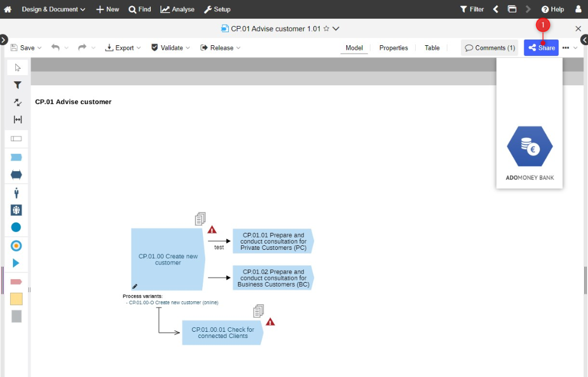Viewport: 588px width, 377px height.
Task: Click the ADOMONEY BANK logo
Action: [529, 153]
